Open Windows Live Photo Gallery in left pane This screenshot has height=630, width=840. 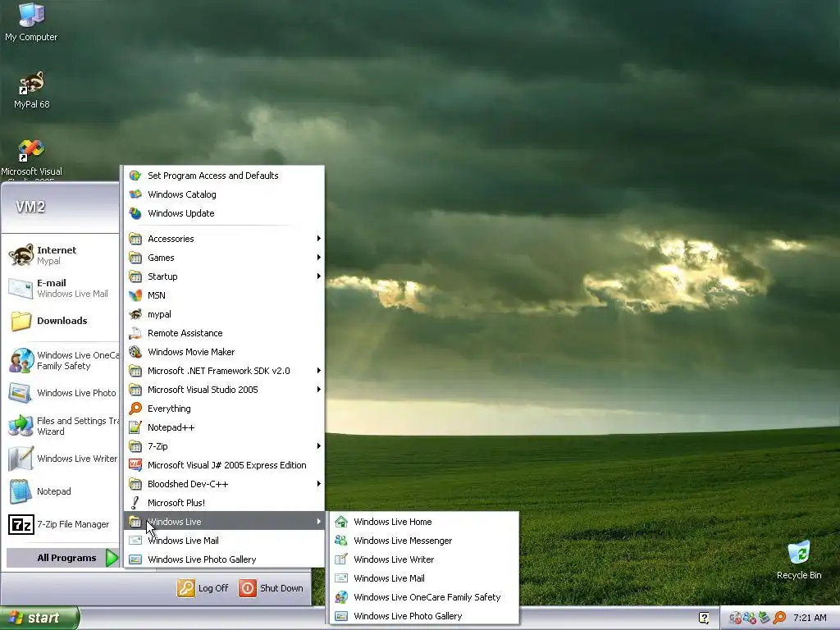(62, 393)
